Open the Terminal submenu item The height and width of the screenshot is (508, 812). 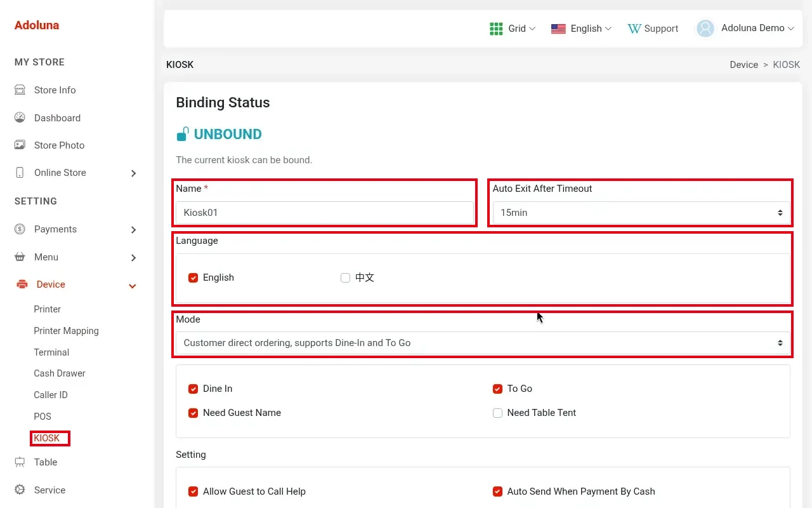point(51,352)
